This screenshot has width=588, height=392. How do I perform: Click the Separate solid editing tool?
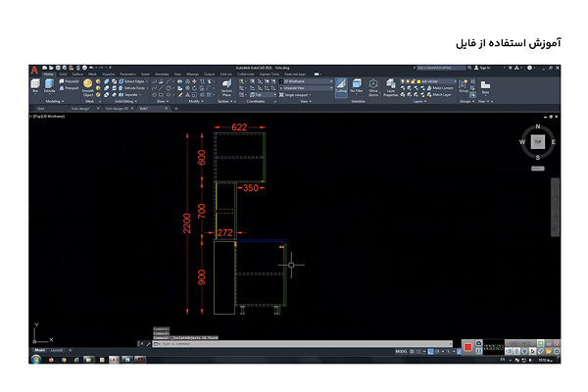(128, 95)
